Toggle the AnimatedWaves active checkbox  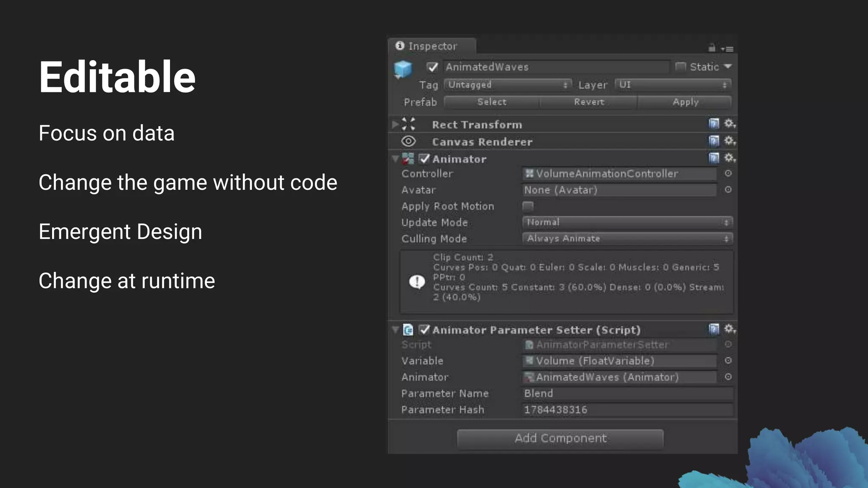click(432, 67)
